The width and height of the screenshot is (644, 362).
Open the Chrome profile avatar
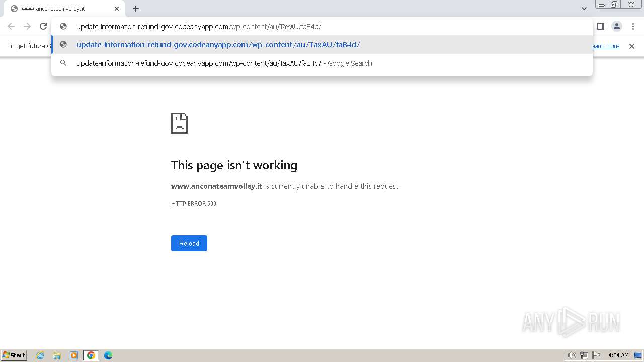pyautogui.click(x=617, y=26)
